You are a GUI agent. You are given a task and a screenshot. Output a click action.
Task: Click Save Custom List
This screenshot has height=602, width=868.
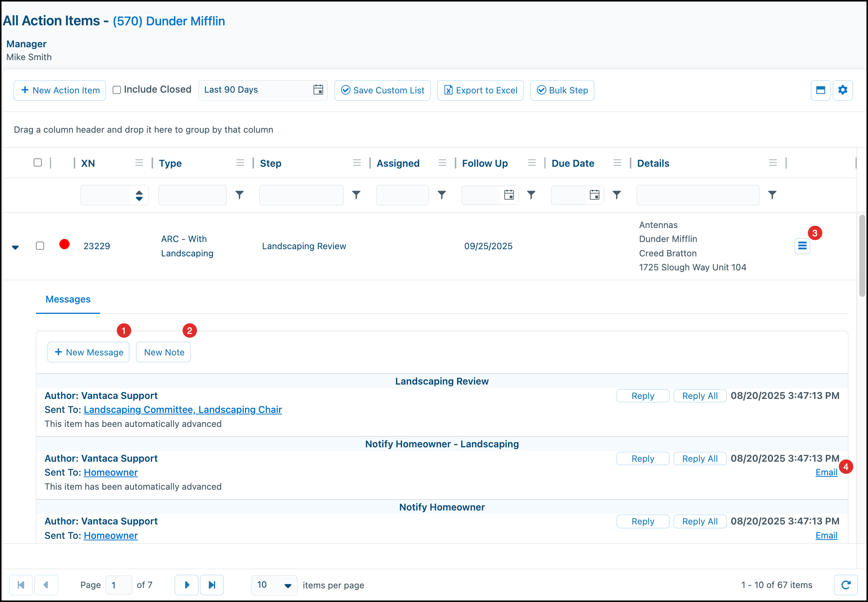point(382,90)
